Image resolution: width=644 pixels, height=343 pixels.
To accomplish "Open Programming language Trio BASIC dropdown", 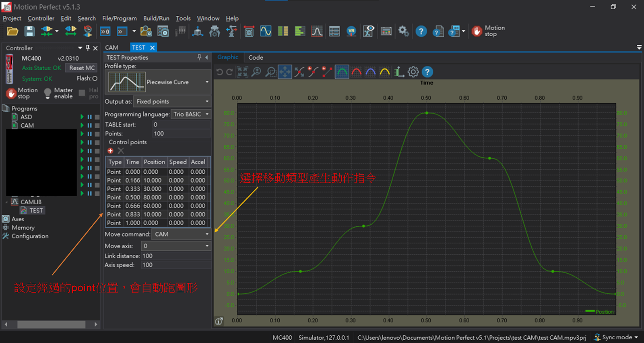I will (x=191, y=114).
